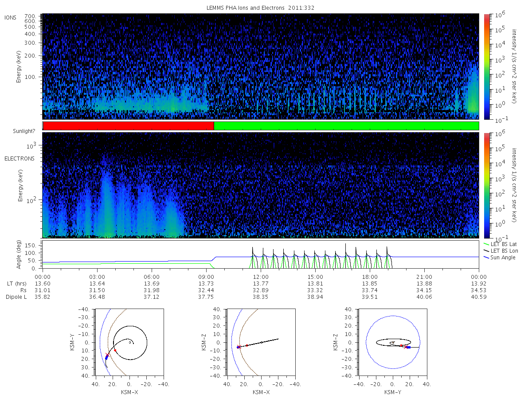
Task: Select the LT value "13.60"
Action: tap(43, 283)
